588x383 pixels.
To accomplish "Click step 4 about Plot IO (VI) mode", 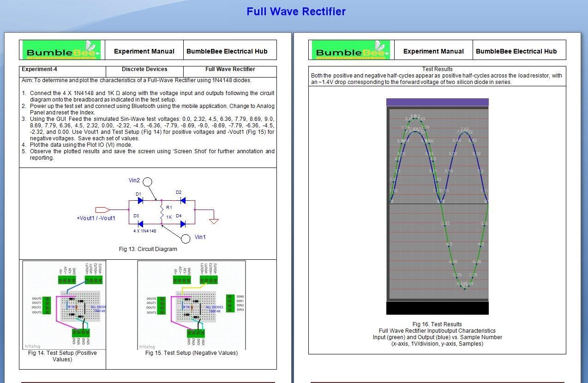I will (x=78, y=145).
